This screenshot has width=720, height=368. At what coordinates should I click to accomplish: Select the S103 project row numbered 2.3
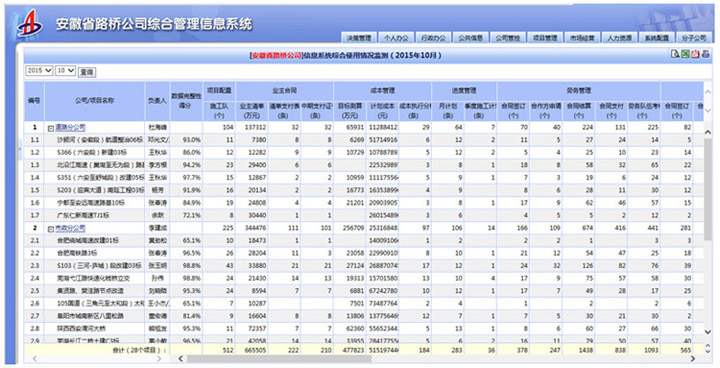tap(364, 266)
